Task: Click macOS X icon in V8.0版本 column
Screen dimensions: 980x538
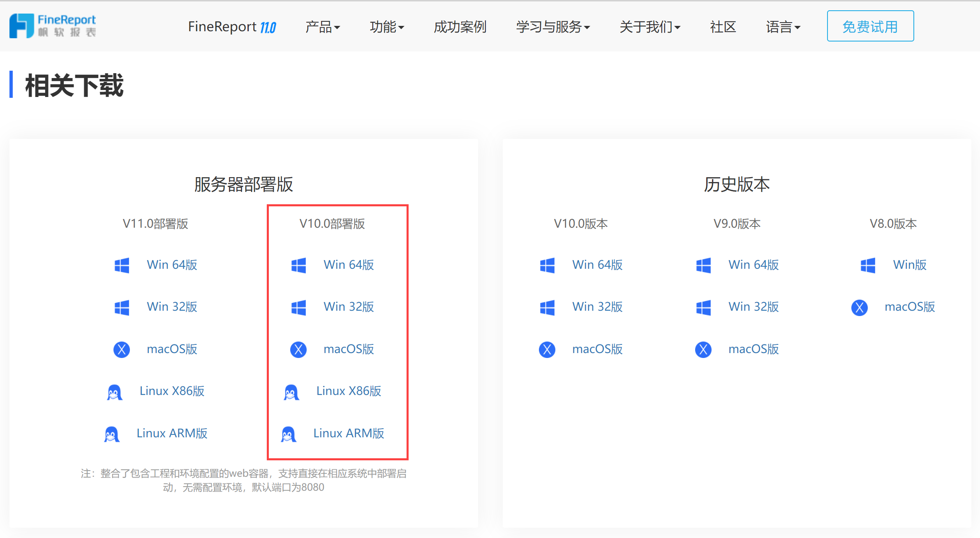Action: 859,307
